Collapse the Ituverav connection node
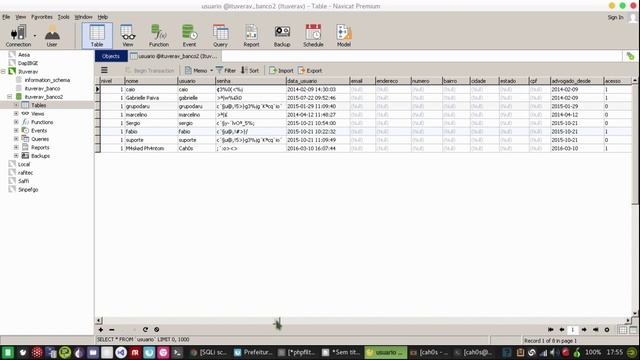The image size is (640, 360). (x=3, y=72)
